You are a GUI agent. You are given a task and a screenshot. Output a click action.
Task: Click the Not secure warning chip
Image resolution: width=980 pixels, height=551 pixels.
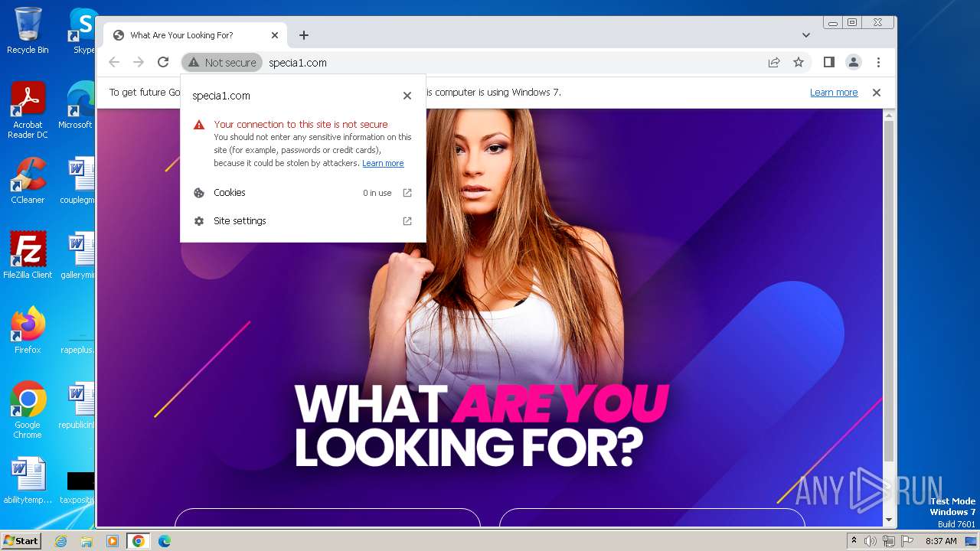[222, 63]
